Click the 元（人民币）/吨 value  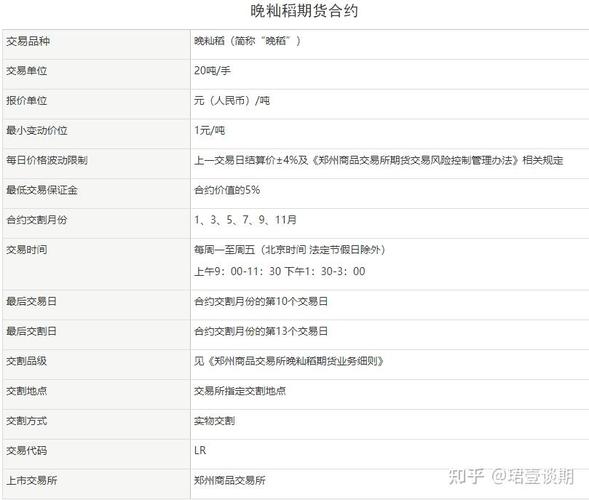(232, 101)
